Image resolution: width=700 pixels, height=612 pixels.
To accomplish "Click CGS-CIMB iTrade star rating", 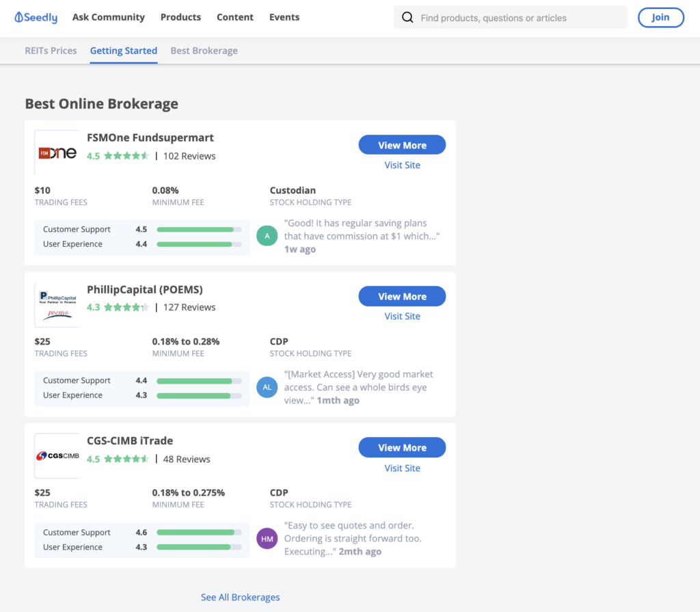I will pos(126,459).
